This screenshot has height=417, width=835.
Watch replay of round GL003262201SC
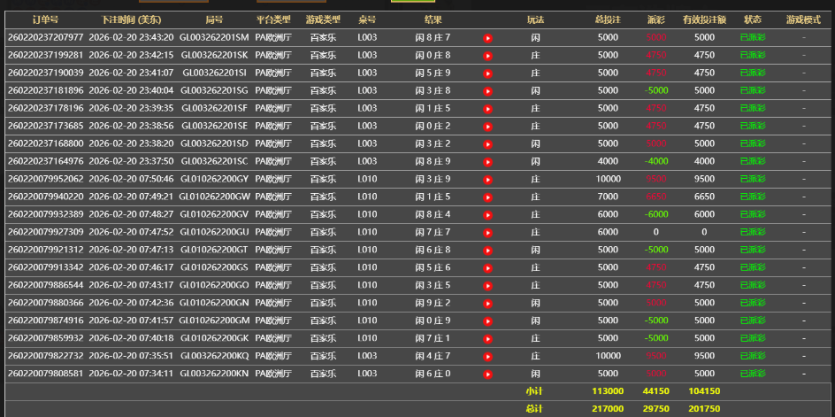[488, 162]
